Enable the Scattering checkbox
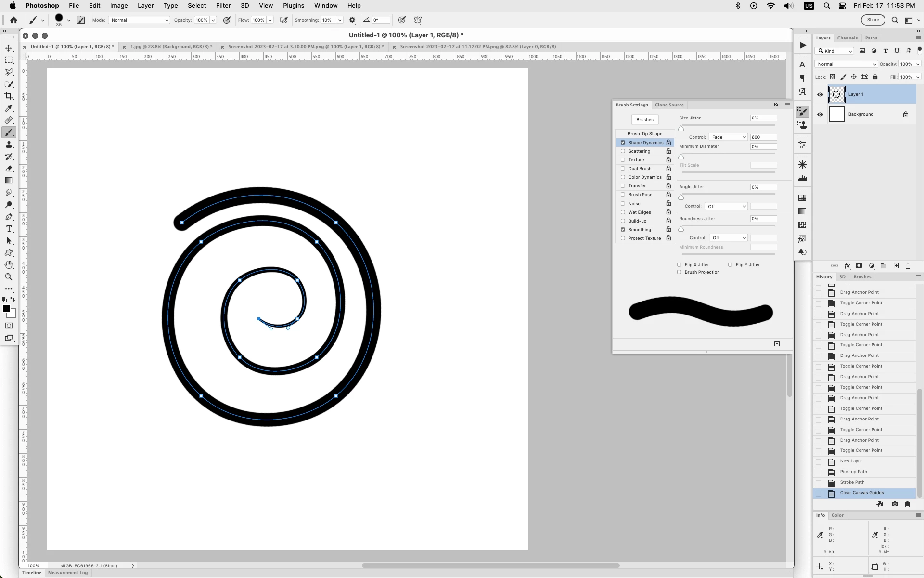The height and width of the screenshot is (578, 924). tap(623, 151)
